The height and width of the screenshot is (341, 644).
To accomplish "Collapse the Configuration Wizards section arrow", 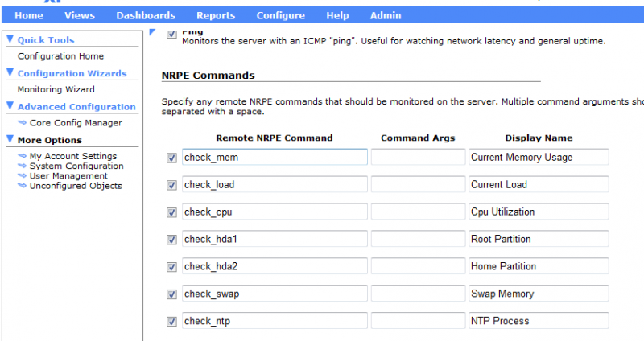I will [10, 72].
